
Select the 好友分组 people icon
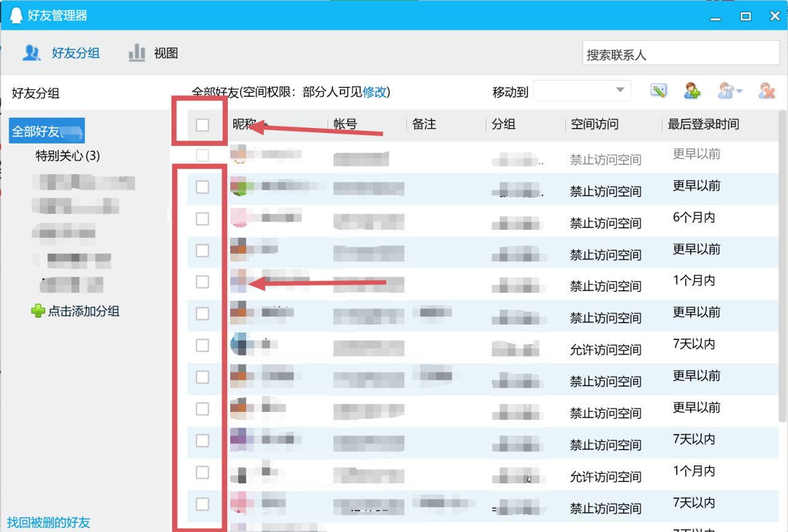click(31, 53)
